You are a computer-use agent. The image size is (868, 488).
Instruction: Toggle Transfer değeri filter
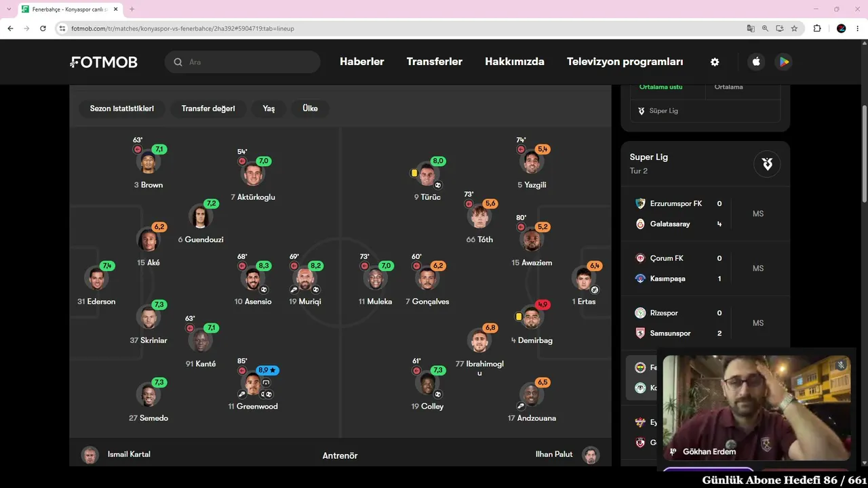tap(208, 108)
